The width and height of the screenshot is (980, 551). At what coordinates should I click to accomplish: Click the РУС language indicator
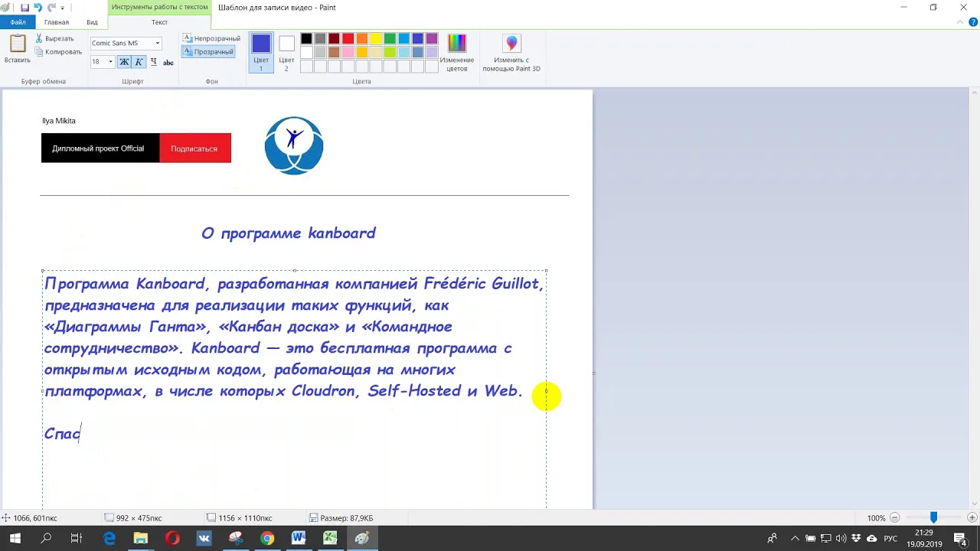click(x=890, y=539)
